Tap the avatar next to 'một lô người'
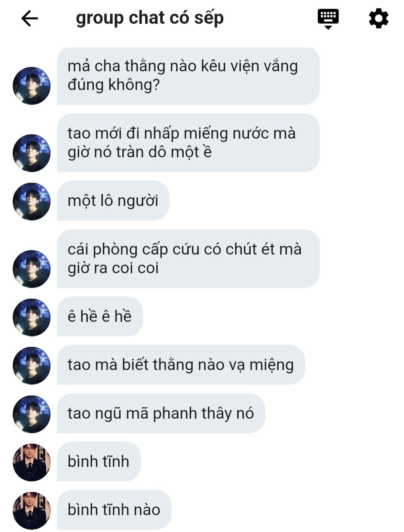This screenshot has width=404, height=532. pyautogui.click(x=31, y=201)
